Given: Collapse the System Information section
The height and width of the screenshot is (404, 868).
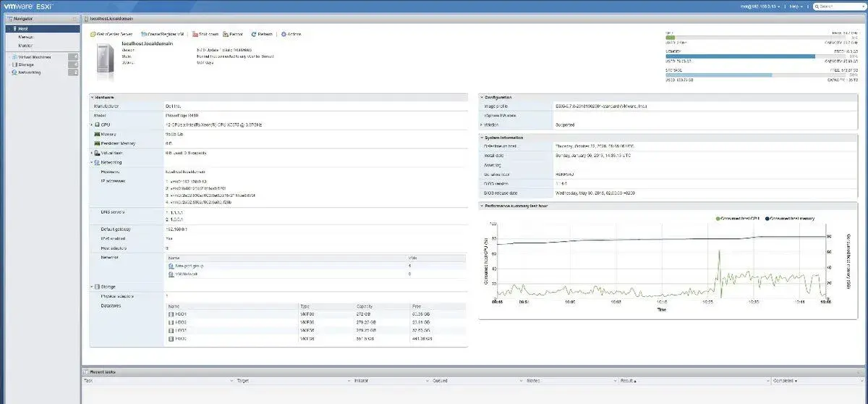Looking at the screenshot, I should click(482, 137).
